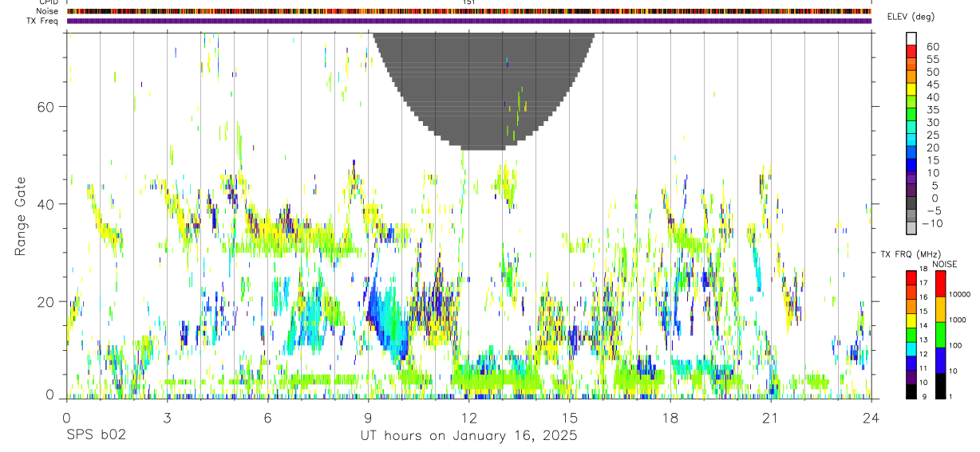Click the "14" label on TX FRQ scale
The height and width of the screenshot is (452, 980).
pyautogui.click(x=923, y=326)
